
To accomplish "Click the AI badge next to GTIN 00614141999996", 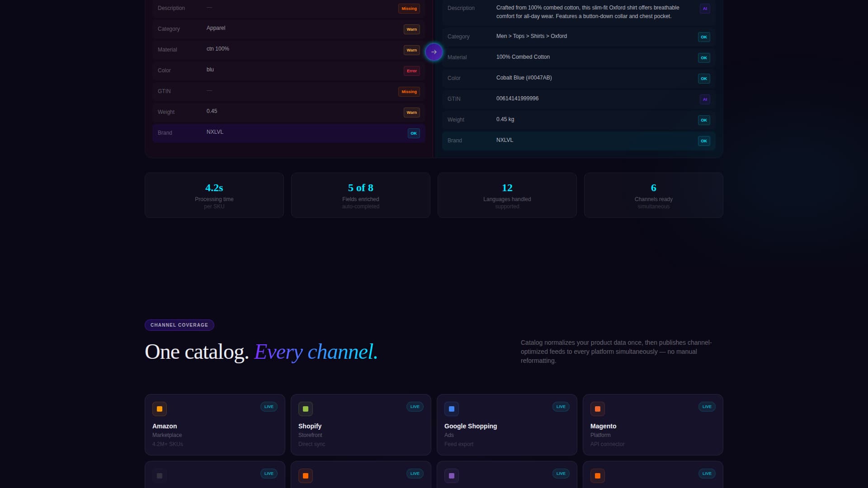I will (x=705, y=99).
